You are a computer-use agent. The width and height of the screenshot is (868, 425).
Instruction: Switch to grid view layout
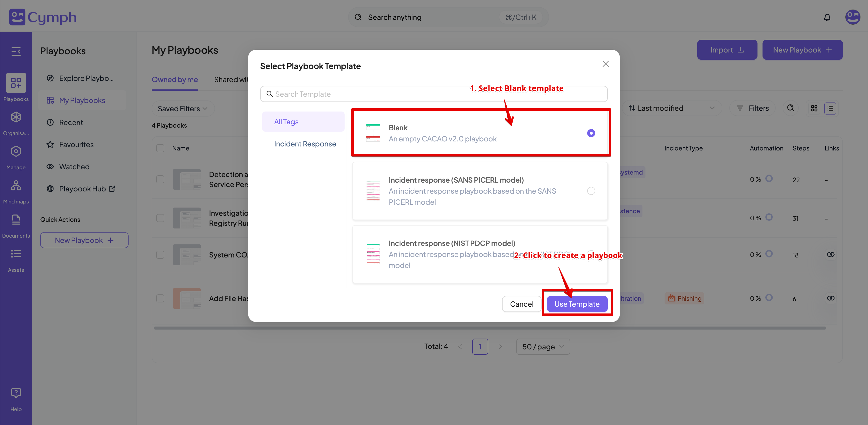(814, 108)
